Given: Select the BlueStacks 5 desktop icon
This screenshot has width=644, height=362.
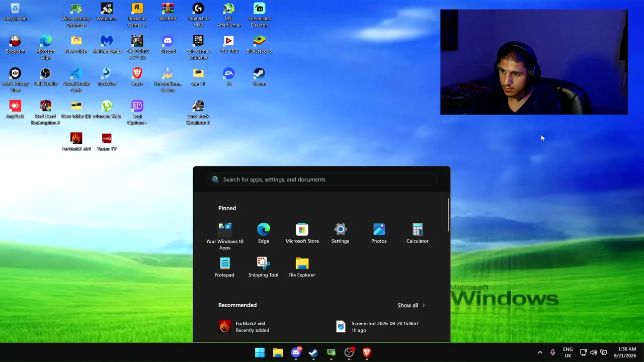Looking at the screenshot, I should point(259,44).
